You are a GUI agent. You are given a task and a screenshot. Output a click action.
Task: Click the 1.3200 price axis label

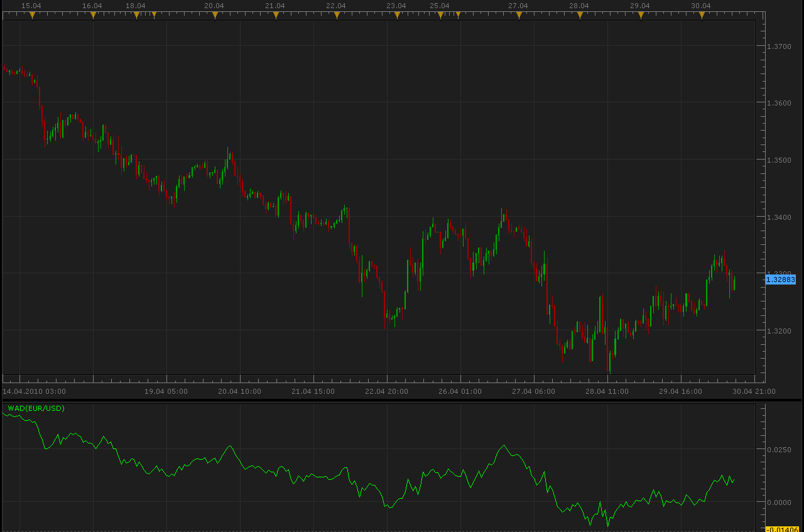(780, 331)
